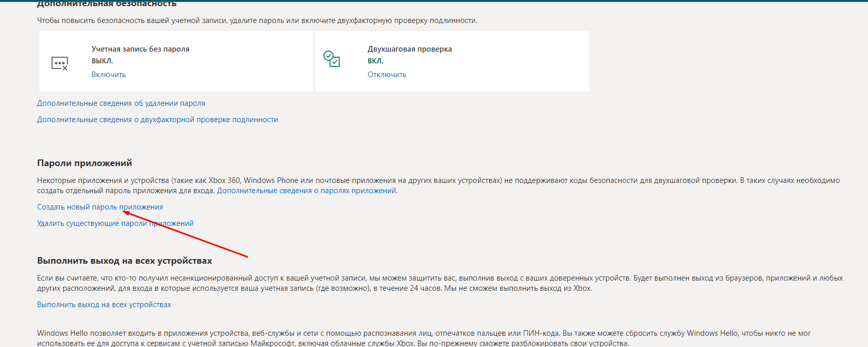Click Удалить существующие пароли приложений

(115, 223)
